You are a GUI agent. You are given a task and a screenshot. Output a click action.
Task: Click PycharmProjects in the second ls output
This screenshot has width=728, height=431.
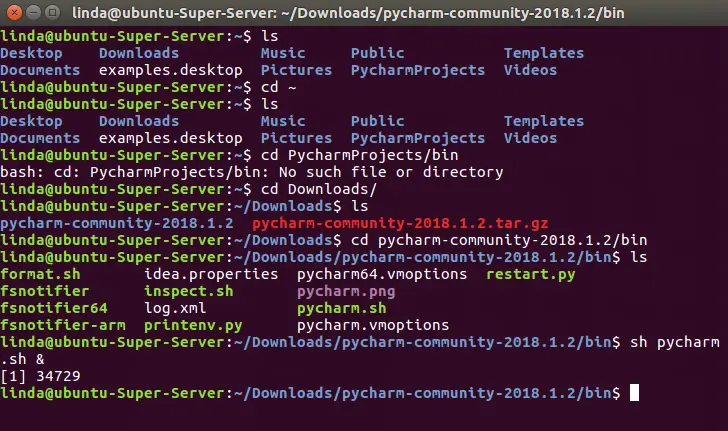[x=418, y=138]
